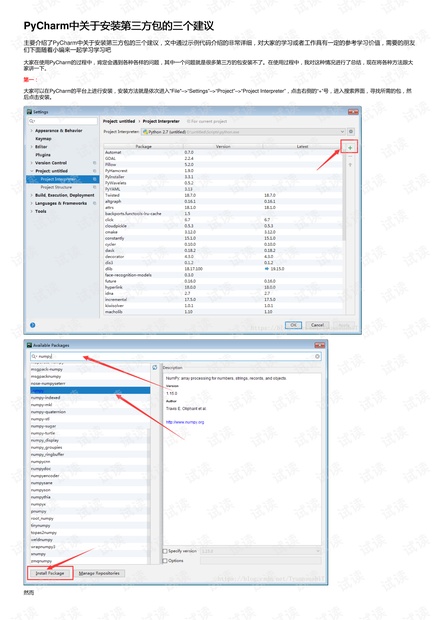Select numpy-quaternion in the list
This screenshot has width=440, height=620.
coord(90,412)
